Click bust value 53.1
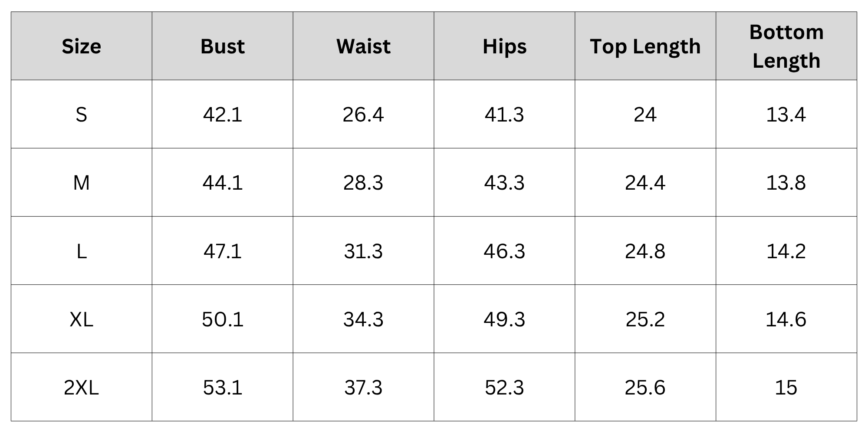 pyautogui.click(x=223, y=388)
